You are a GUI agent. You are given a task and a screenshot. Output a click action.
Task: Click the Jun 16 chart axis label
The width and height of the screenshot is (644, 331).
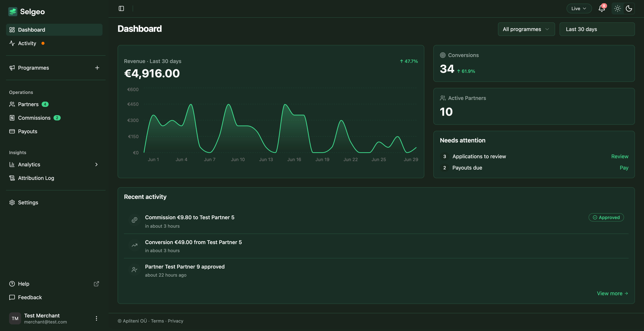294,160
